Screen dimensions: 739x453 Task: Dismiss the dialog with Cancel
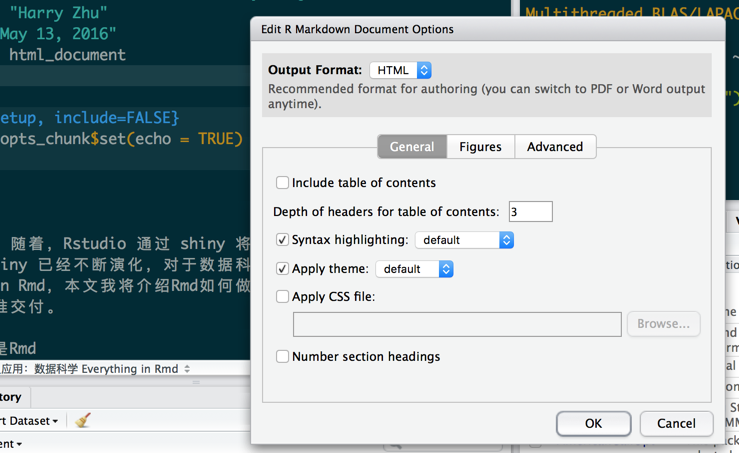676,423
